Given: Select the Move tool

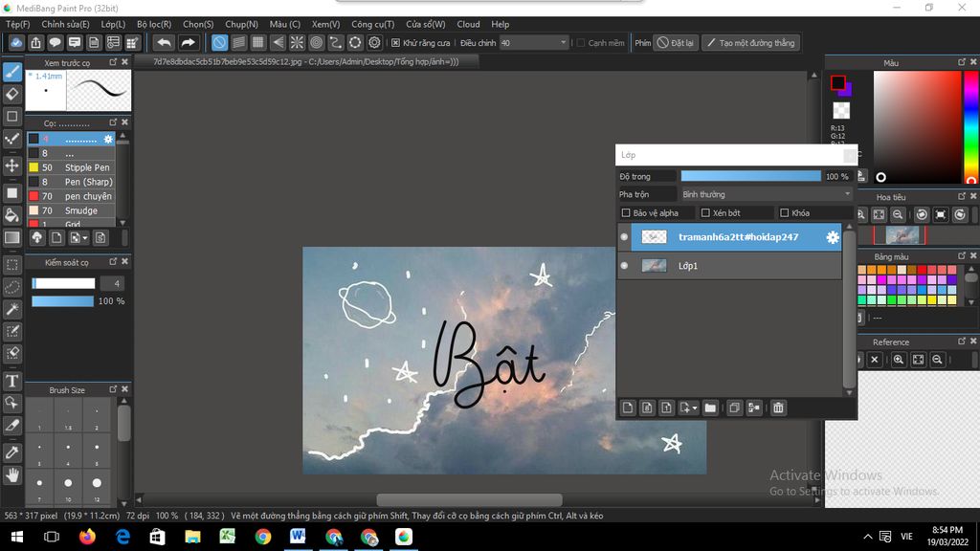Looking at the screenshot, I should click(x=12, y=165).
